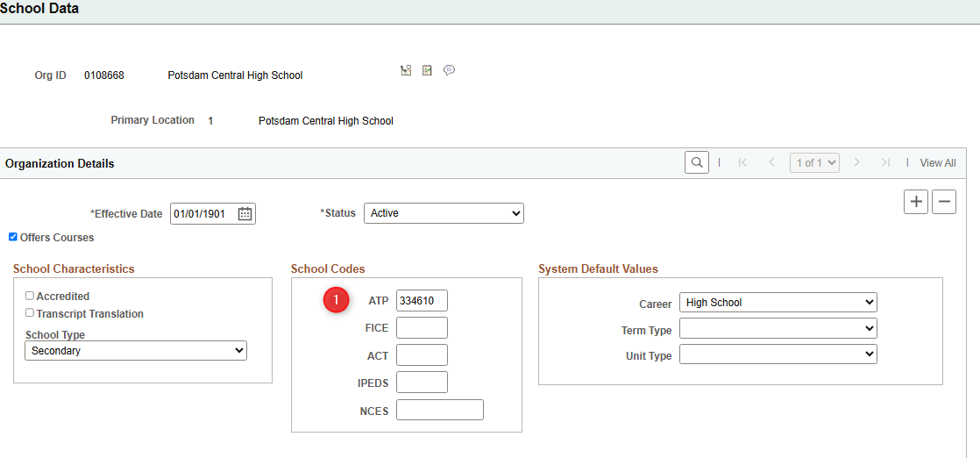Click the View All link

(938, 162)
